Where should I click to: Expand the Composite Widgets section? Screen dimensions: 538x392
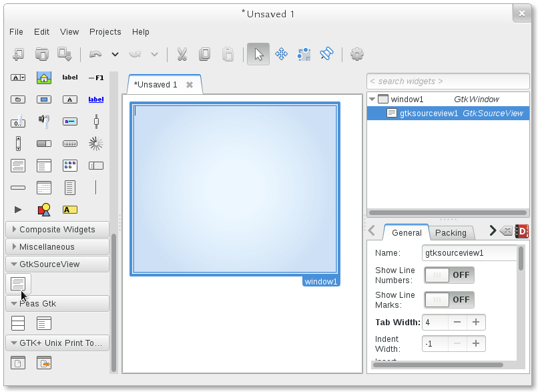[57, 230]
